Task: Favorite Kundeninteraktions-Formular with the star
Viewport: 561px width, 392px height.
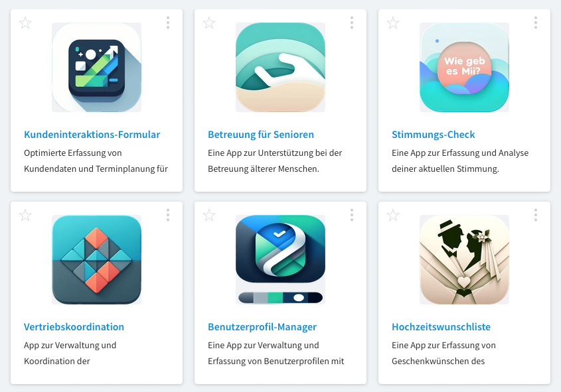Action: point(25,23)
